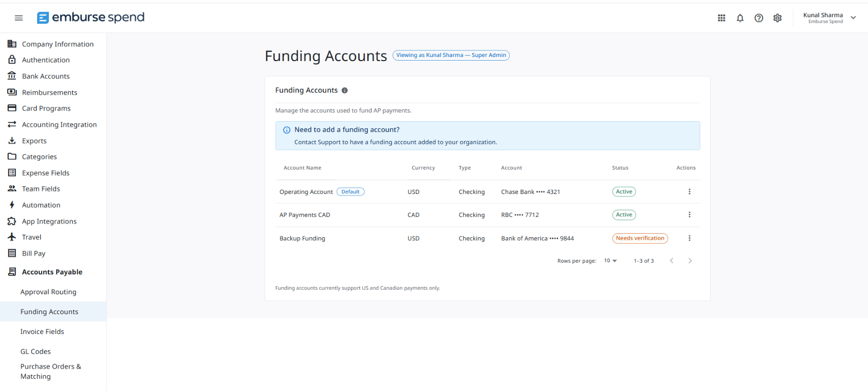Screen dimensions: 868x391
Task: Open the apps grid launcher
Action: [721, 18]
